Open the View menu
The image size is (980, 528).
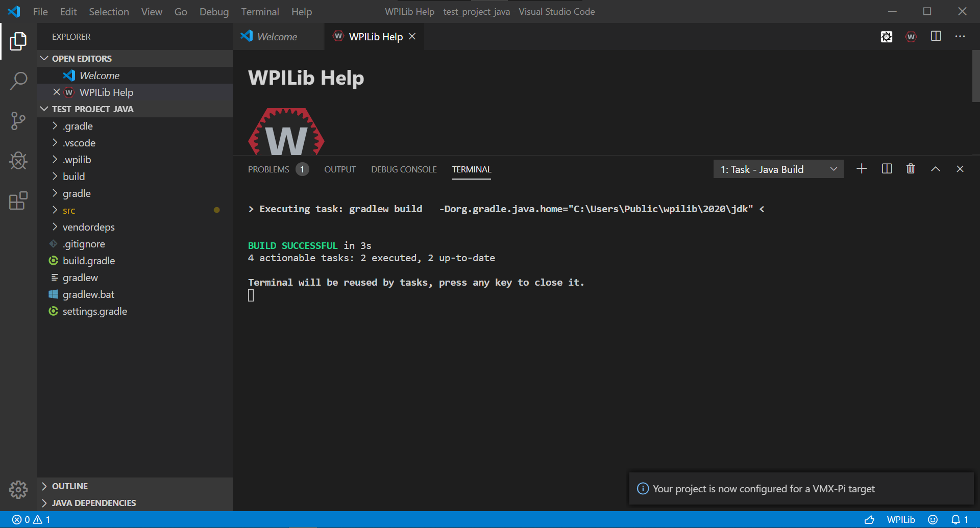152,11
